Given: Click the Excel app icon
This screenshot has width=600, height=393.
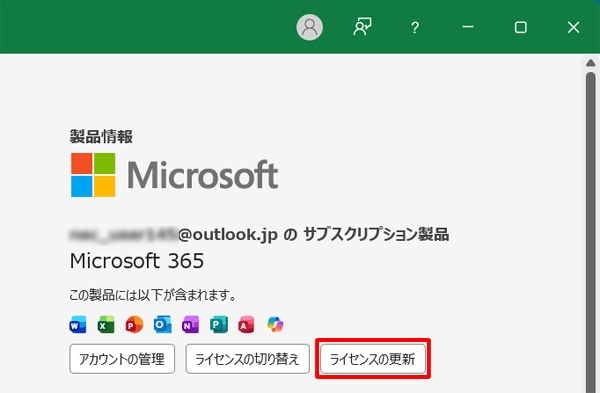Looking at the screenshot, I should click(106, 325).
